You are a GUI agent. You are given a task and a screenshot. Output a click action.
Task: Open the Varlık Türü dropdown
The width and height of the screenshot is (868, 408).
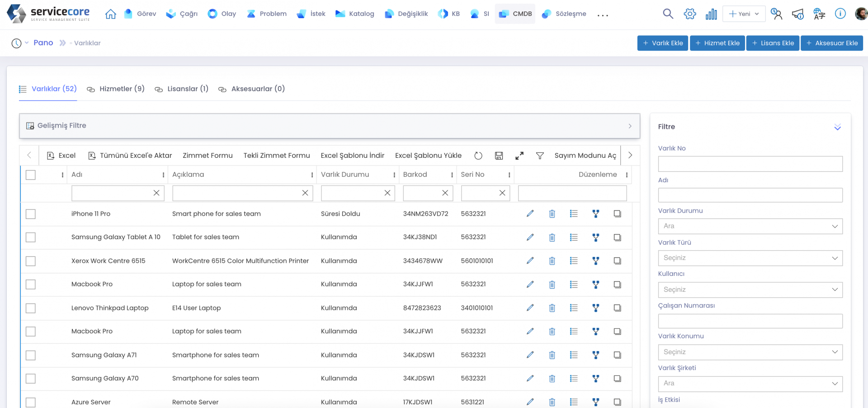pos(750,258)
